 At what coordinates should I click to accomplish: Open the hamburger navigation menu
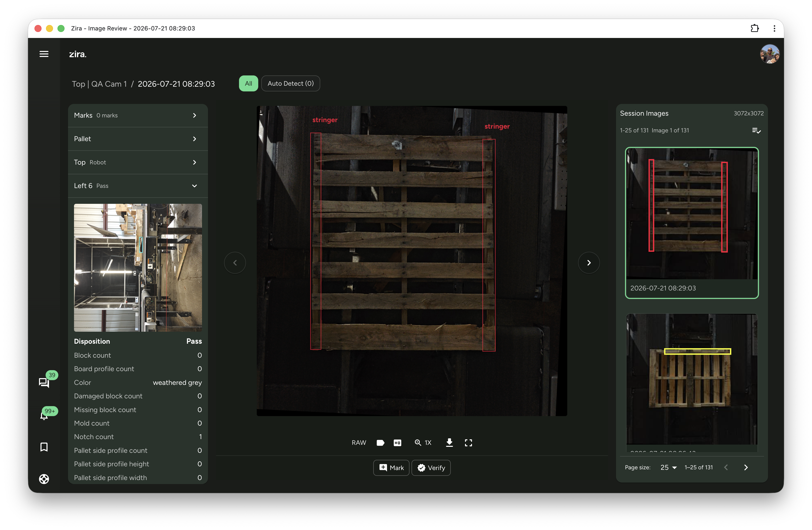pos(44,54)
